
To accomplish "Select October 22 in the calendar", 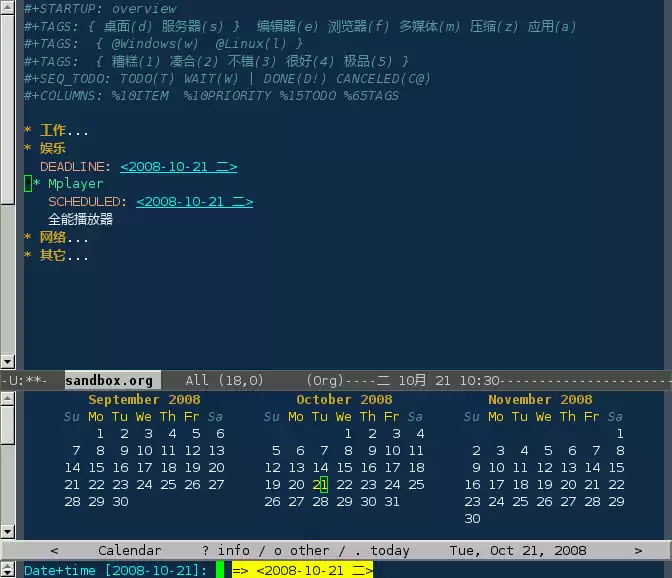I will coord(344,484).
